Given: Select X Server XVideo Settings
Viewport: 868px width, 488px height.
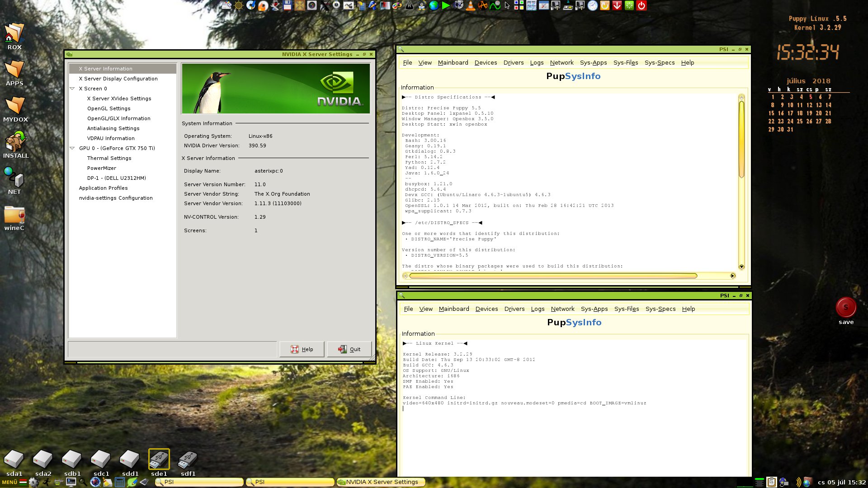Looking at the screenshot, I should [119, 99].
